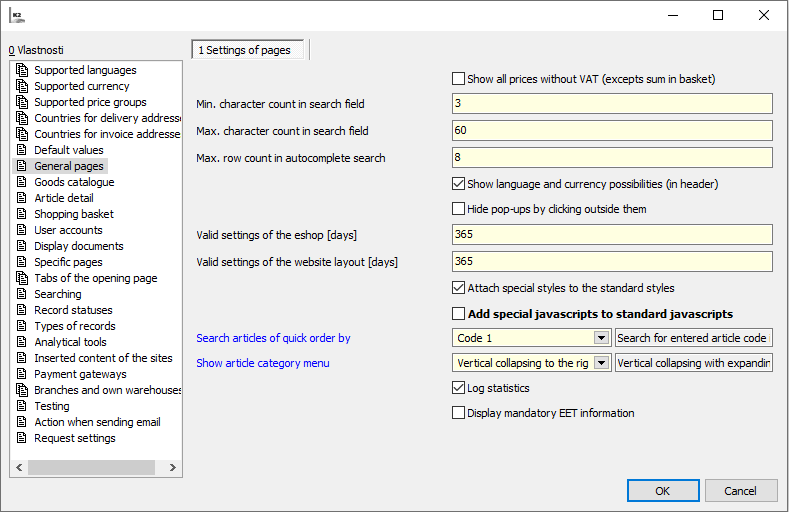This screenshot has width=789, height=512.
Task: Toggle Hide pop-ups by clicking outside them
Action: [x=459, y=209]
